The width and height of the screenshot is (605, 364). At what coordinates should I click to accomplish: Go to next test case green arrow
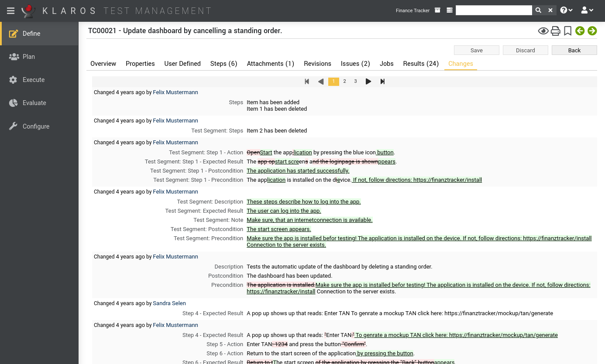point(592,31)
